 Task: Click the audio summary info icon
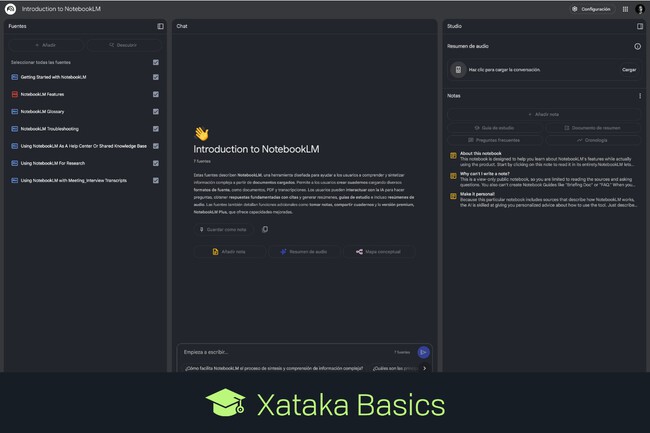coord(638,46)
